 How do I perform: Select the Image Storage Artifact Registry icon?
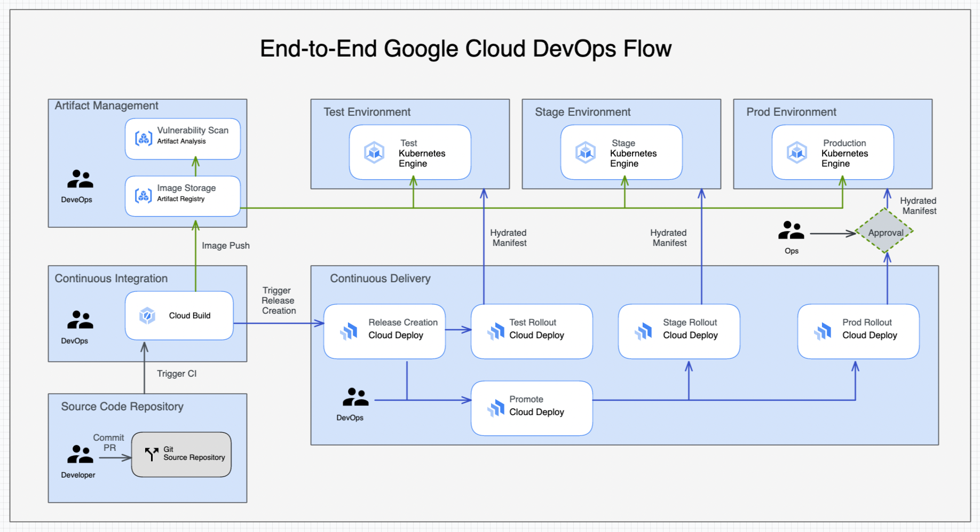click(x=143, y=195)
